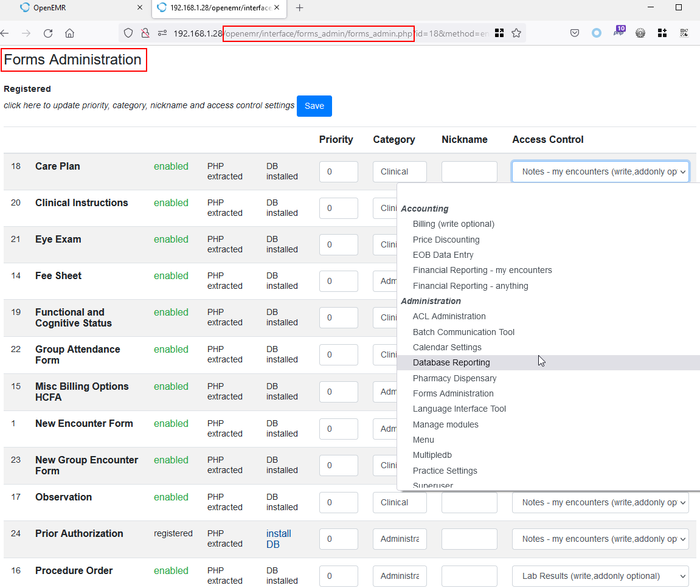Focus the Observation category field

pos(400,502)
